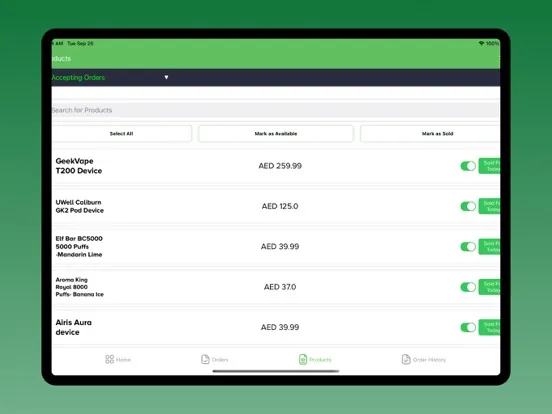Viewport: 552px width, 414px height.
Task: Click Select All button
Action: [121, 134]
